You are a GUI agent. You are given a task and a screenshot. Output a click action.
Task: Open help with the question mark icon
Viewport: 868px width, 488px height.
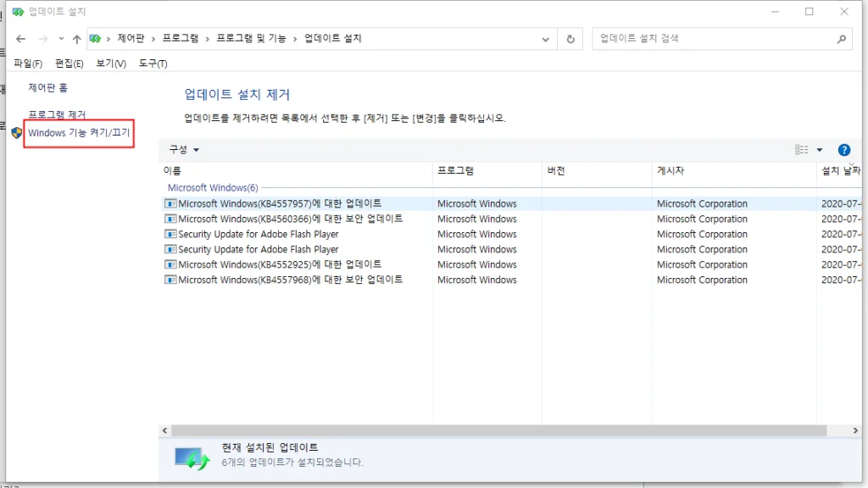843,150
